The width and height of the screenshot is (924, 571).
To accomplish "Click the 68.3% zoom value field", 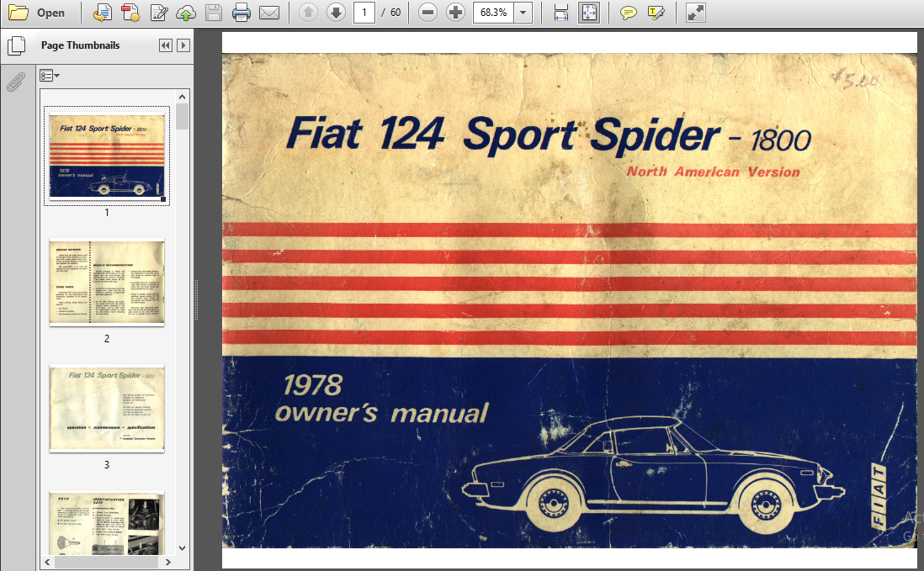I will 493,13.
